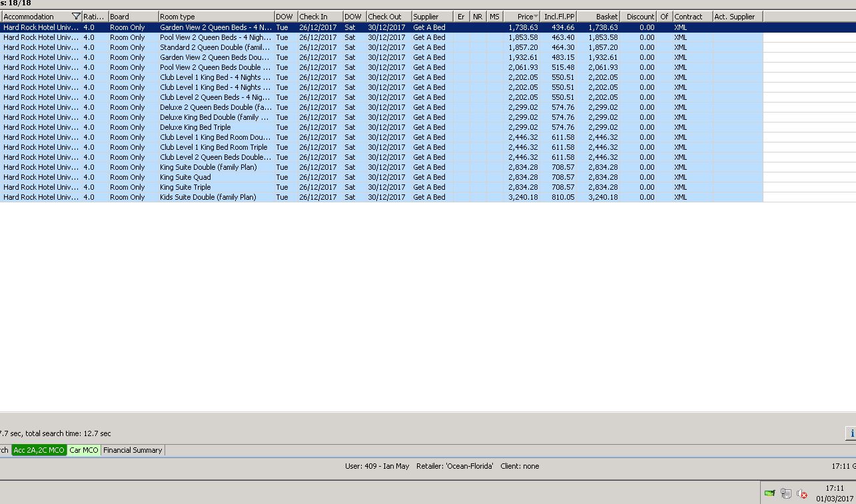Screen dimensions: 856x504
Task: Select the Club Level 1 King Bed Room Triple row
Action: point(381,147)
